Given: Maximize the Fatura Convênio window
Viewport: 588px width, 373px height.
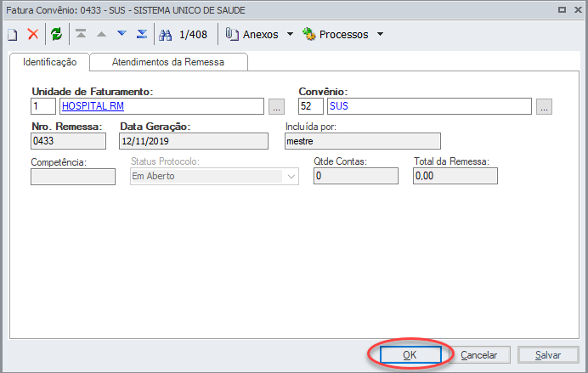Looking at the screenshot, I should click(562, 9).
